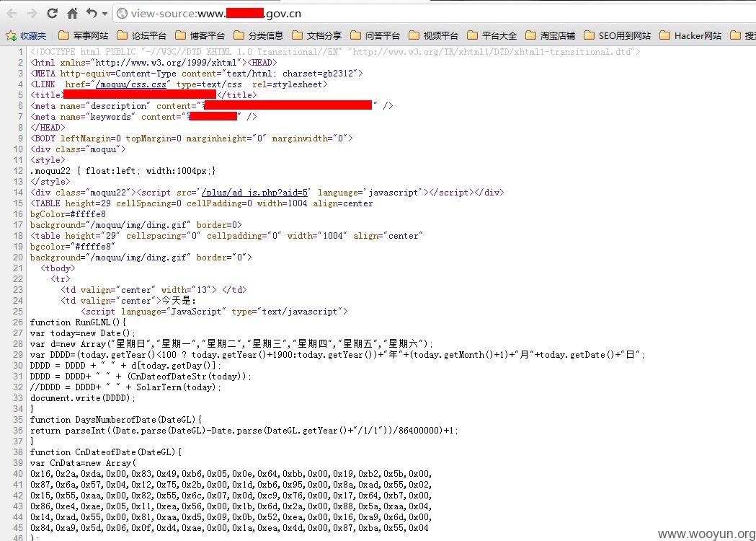Image resolution: width=756 pixels, height=541 pixels.
Task: Click the globe icon in address bar
Action: pos(123,14)
